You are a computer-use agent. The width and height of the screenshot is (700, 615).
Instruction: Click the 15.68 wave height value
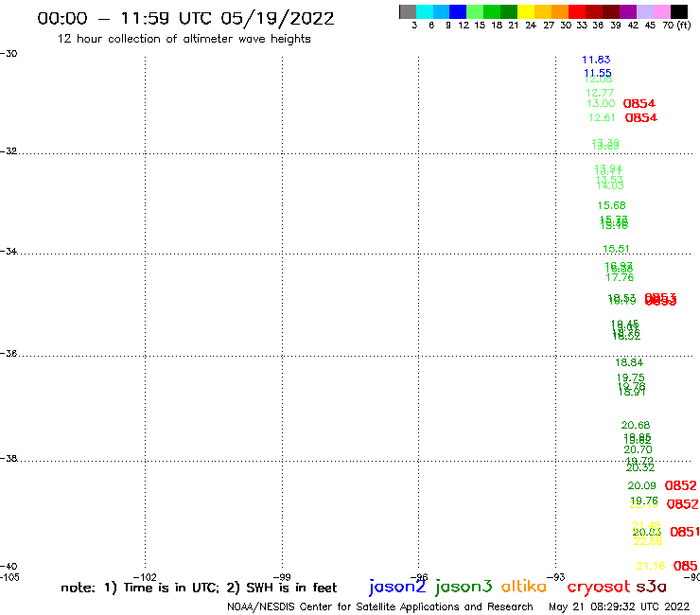(x=612, y=206)
